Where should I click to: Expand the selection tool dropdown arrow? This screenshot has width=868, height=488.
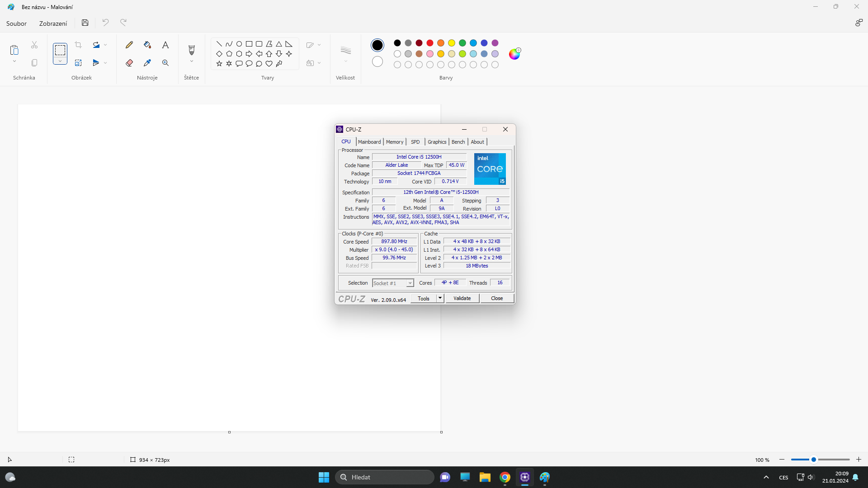pos(60,61)
